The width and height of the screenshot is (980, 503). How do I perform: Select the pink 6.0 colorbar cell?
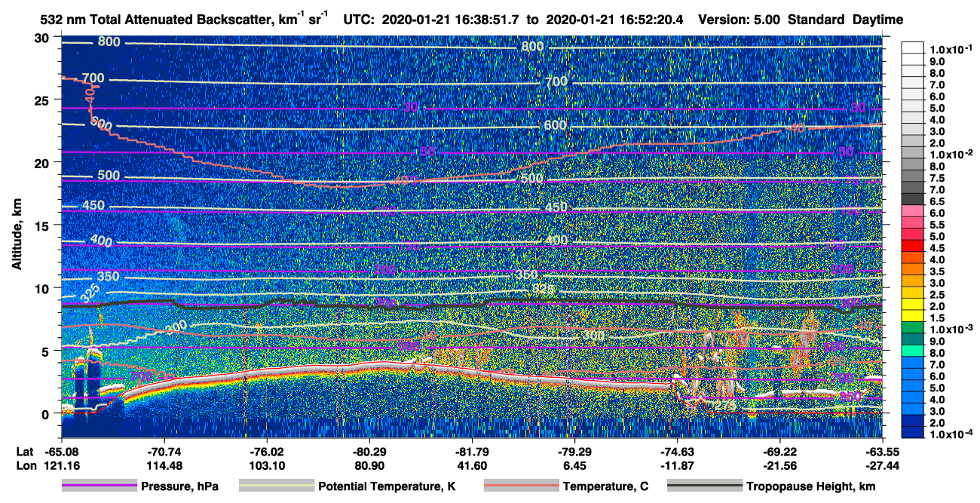pyautogui.click(x=914, y=213)
